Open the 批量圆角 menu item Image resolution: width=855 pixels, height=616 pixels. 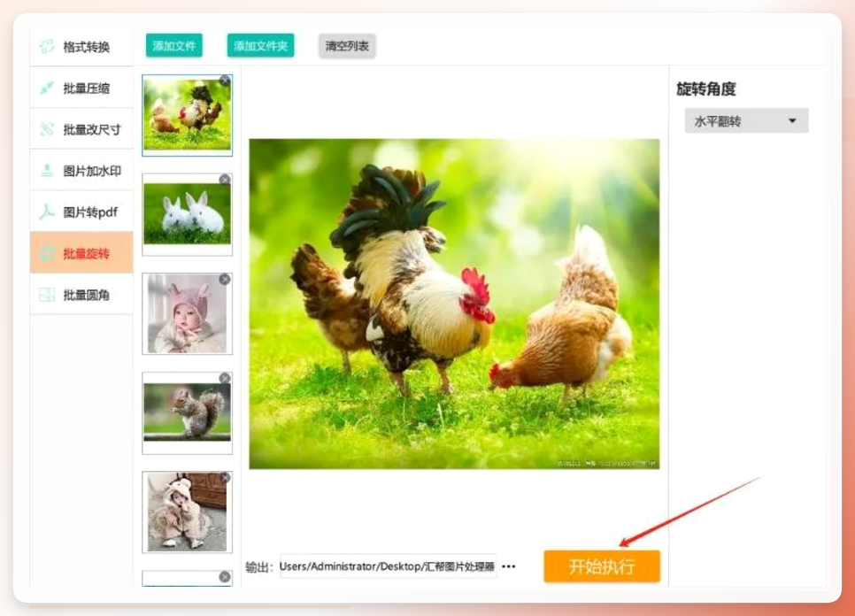point(81,295)
